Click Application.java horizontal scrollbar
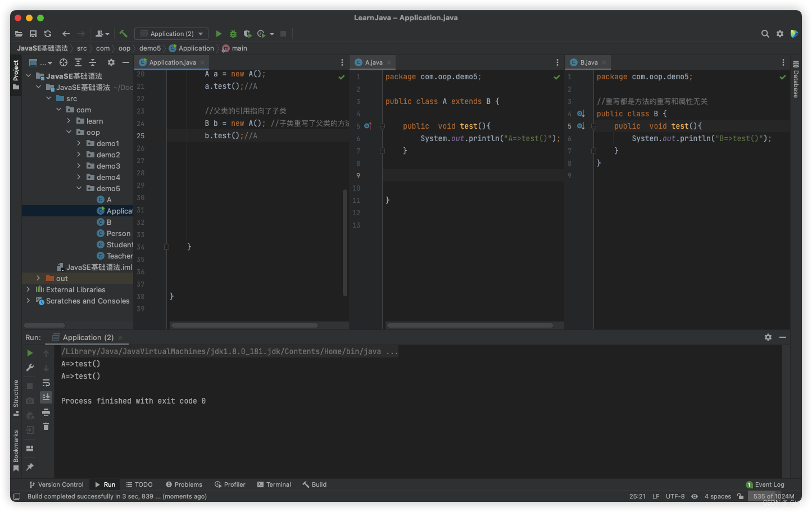Viewport: 812px width, 512px height. [244, 325]
